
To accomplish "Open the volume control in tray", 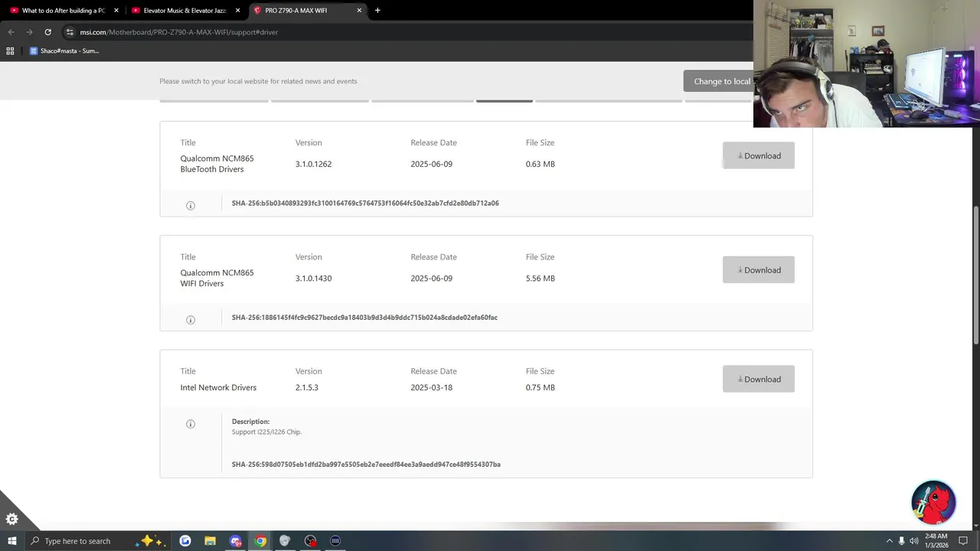I will click(914, 541).
